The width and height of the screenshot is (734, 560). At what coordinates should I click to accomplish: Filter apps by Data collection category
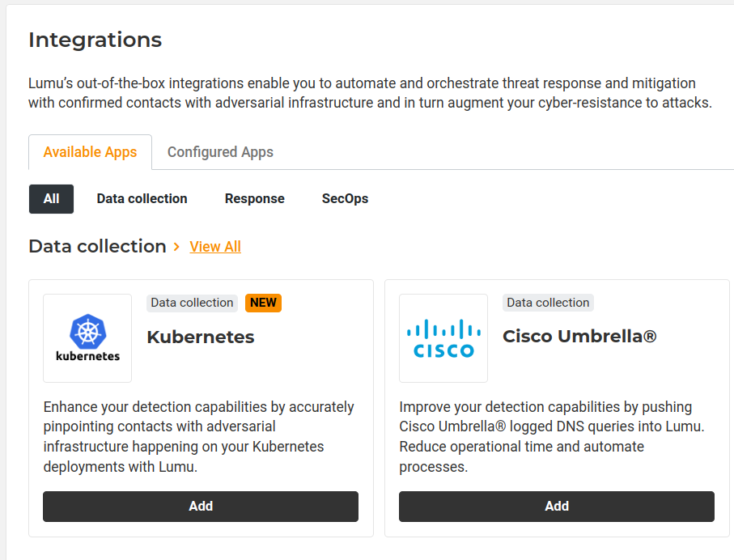(x=142, y=199)
